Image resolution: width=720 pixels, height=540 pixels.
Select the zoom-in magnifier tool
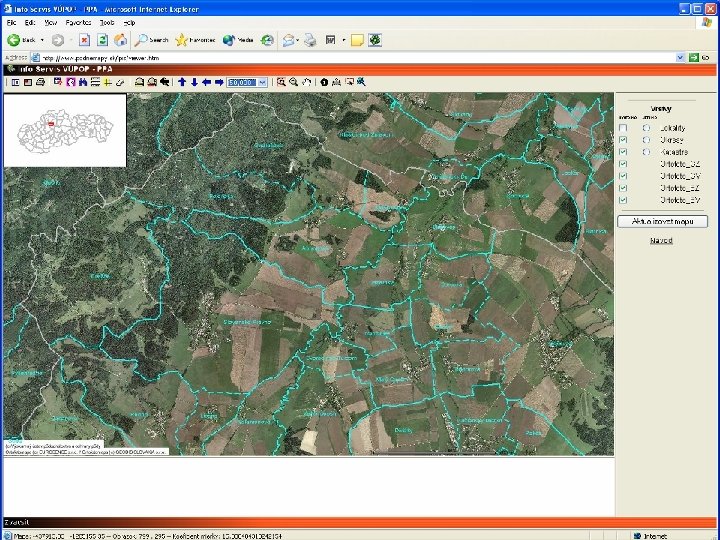pos(281,82)
